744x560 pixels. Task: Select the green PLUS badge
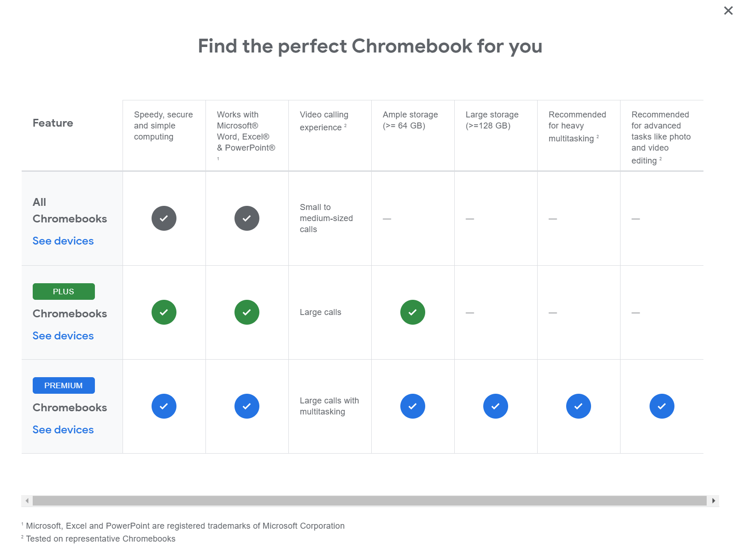point(64,291)
